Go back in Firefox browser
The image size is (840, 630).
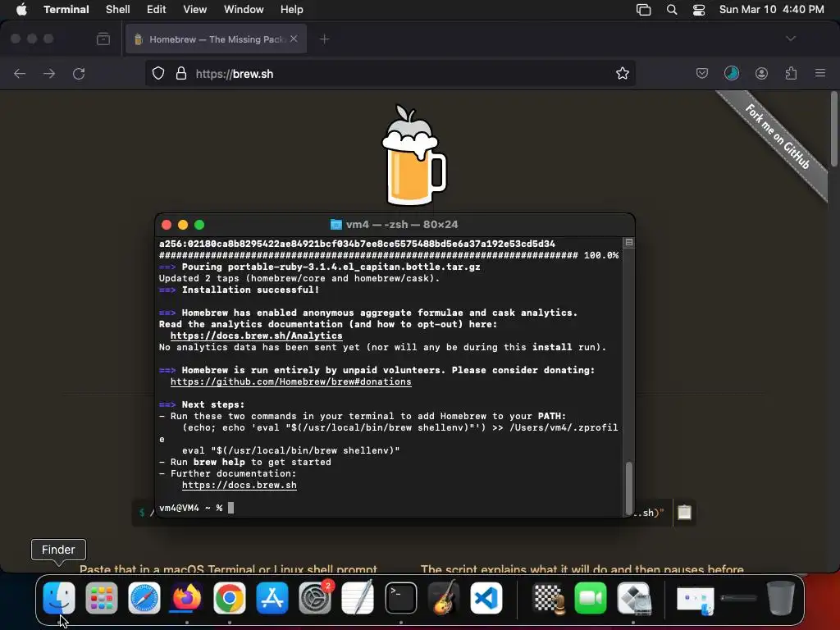[20, 73]
